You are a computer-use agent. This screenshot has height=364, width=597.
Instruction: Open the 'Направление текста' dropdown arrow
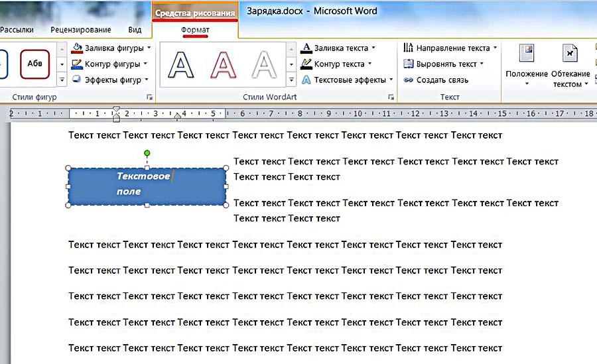point(495,48)
